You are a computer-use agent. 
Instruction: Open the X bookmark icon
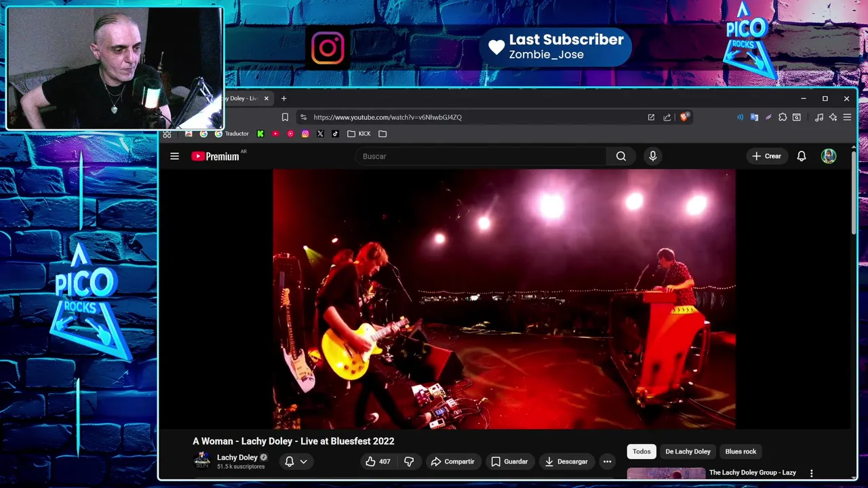coord(320,134)
